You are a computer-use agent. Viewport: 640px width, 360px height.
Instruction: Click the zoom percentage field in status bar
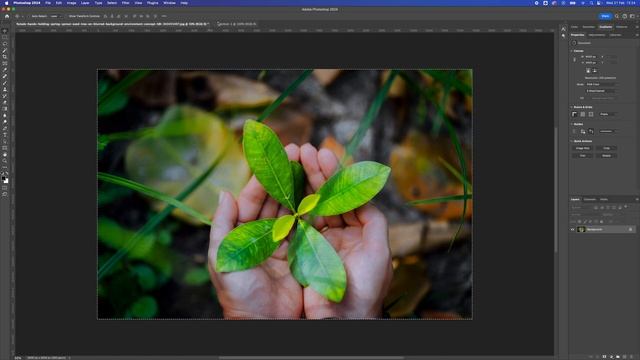coord(18,358)
